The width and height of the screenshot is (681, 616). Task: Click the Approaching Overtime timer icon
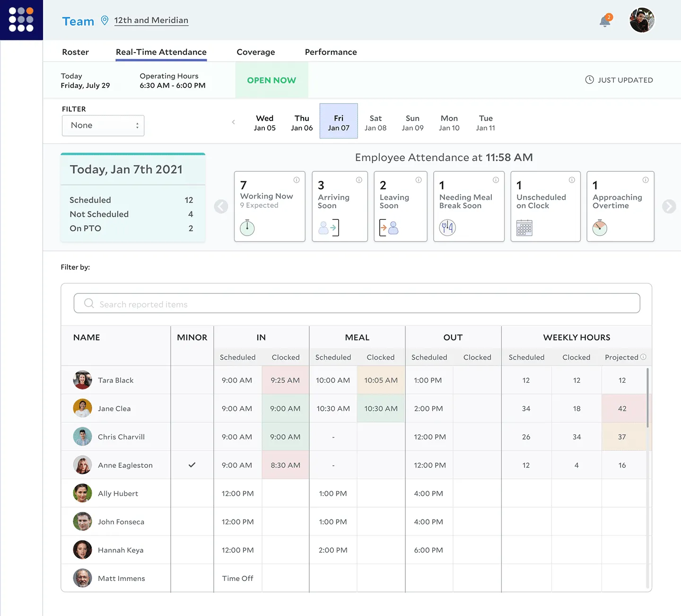click(600, 228)
